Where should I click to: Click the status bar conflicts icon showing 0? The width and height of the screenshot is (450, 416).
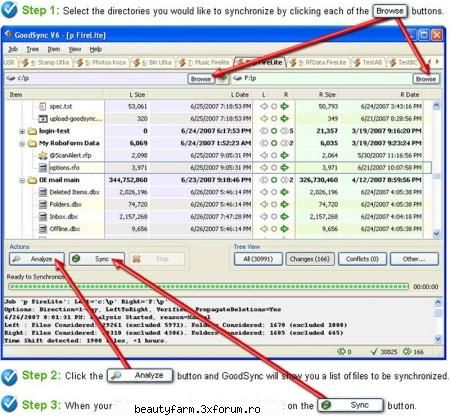[x=341, y=351]
